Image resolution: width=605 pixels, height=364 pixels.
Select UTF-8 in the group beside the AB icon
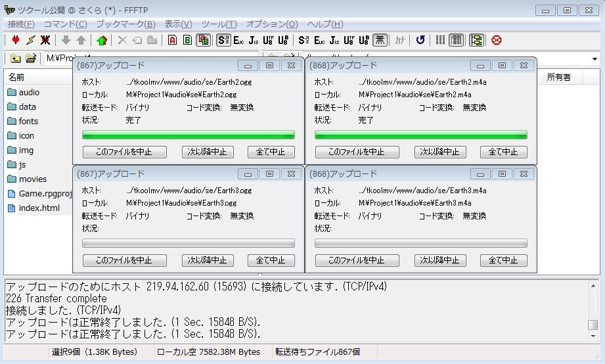(x=268, y=40)
